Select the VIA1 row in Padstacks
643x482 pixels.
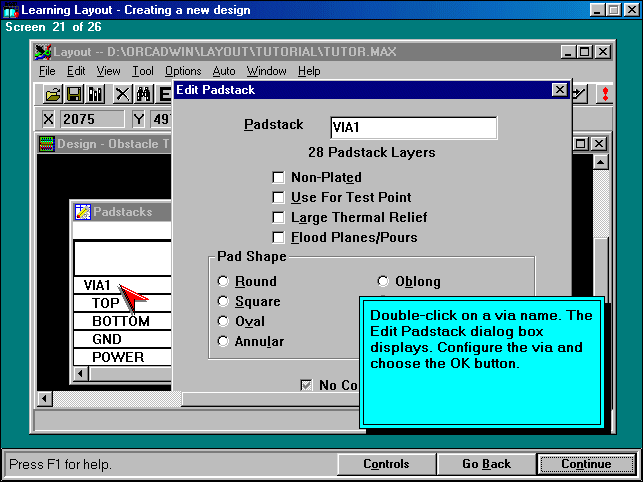pos(98,285)
